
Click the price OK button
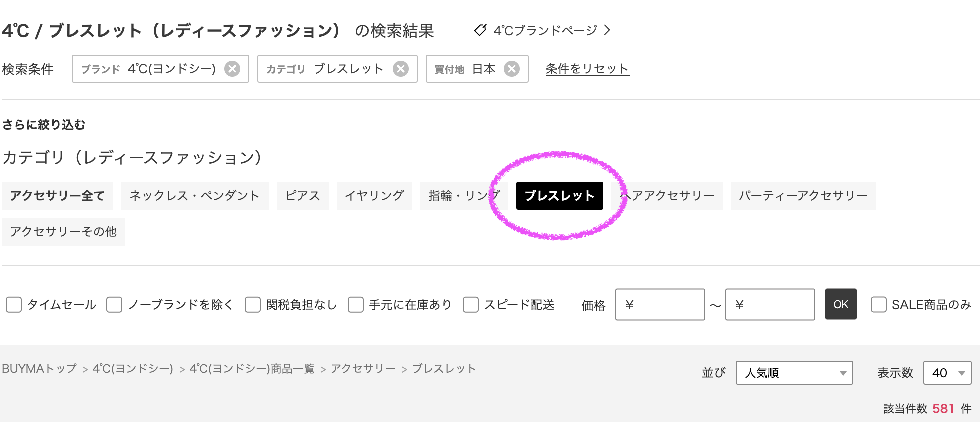841,304
